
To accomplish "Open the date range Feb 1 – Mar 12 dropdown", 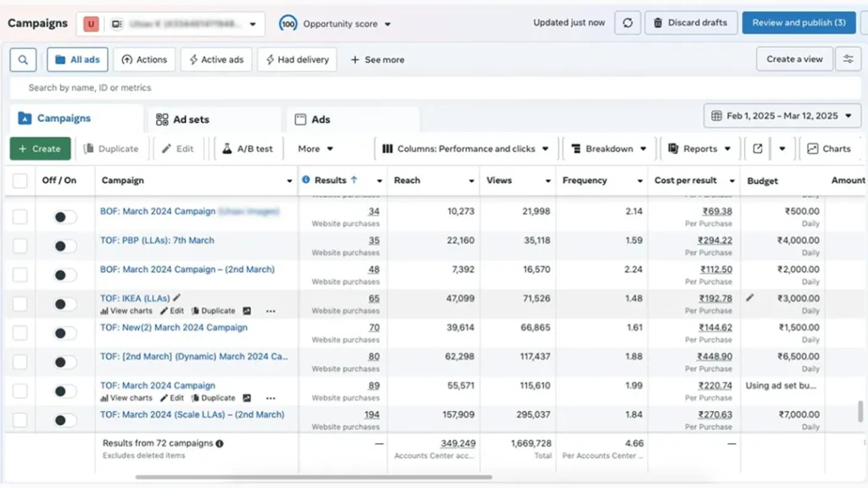I will coord(782,116).
